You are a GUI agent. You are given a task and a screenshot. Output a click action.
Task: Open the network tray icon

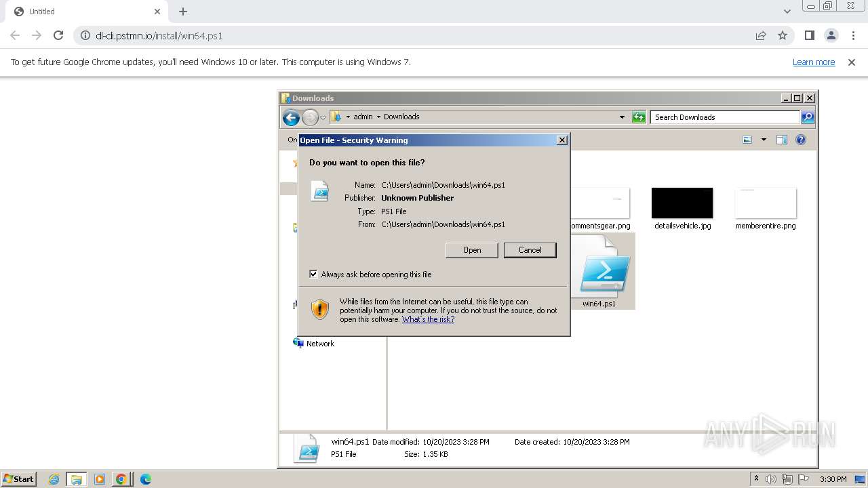[787, 479]
